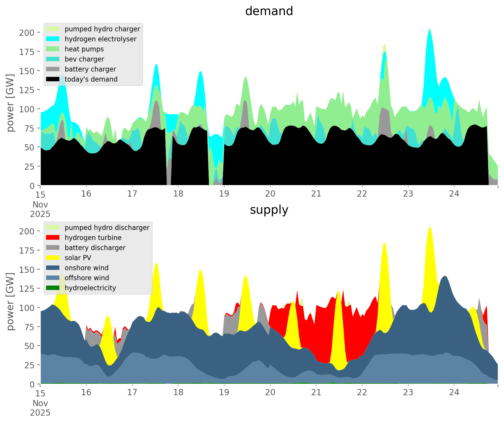Viewport: 504px width, 423px height.
Task: Click the offshore wind legend swatch
Action: pos(53,278)
